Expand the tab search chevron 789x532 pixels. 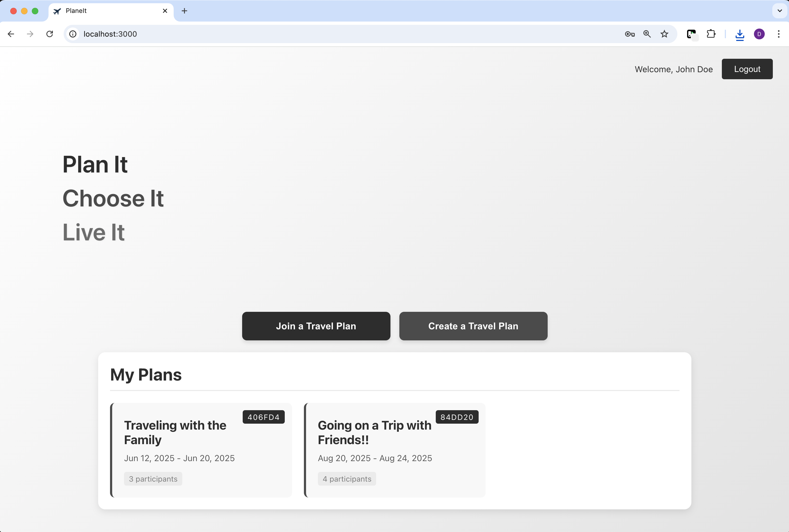click(780, 11)
